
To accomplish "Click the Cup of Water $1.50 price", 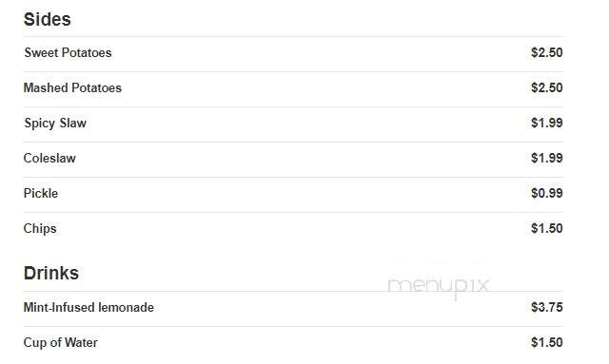I will click(546, 343).
